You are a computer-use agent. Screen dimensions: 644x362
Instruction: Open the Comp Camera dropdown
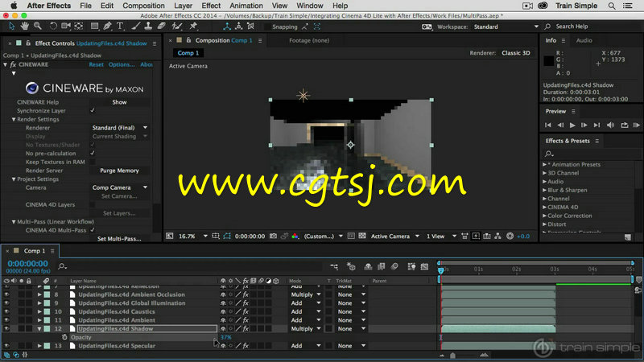pos(119,187)
